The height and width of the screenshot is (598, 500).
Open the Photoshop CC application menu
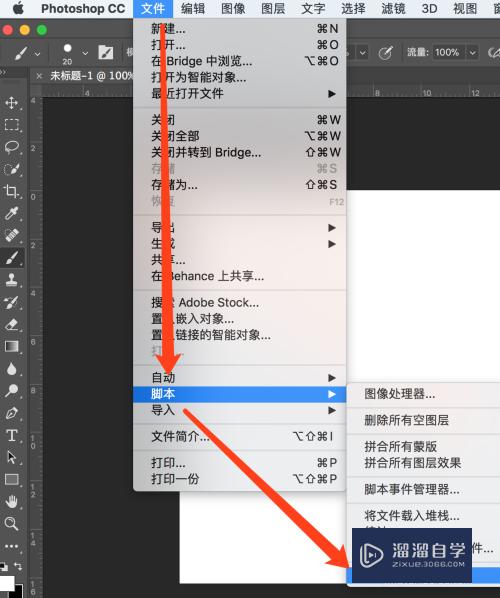pos(83,8)
